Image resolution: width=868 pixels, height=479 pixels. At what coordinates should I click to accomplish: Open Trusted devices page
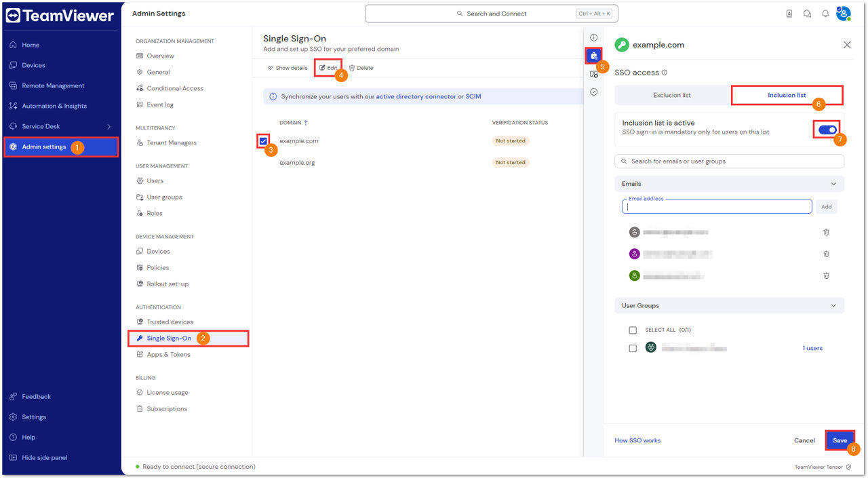click(x=170, y=322)
